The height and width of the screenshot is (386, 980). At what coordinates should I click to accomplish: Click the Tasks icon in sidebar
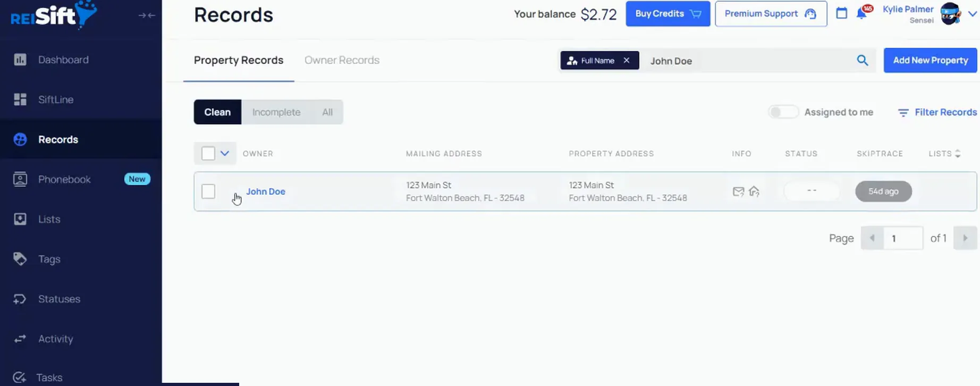(x=20, y=377)
